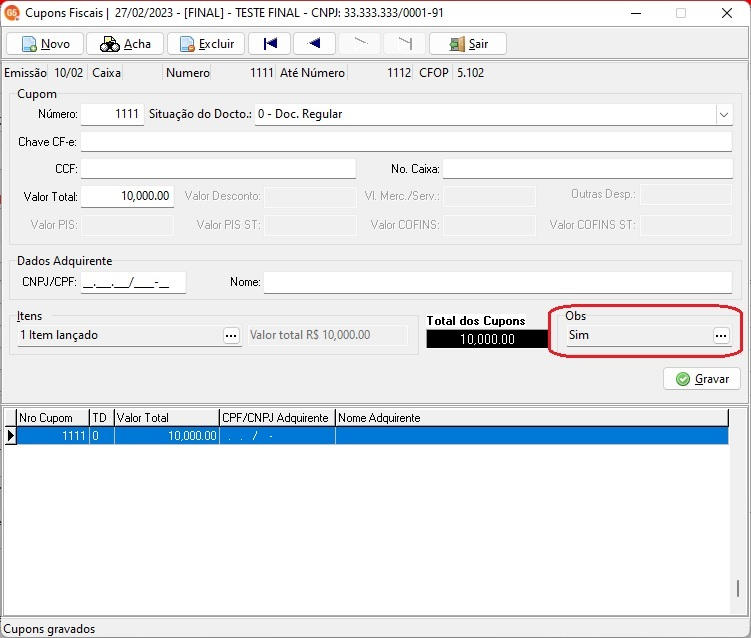Click Nro Cupom column header
The width and height of the screenshot is (751, 638).
[x=53, y=418]
